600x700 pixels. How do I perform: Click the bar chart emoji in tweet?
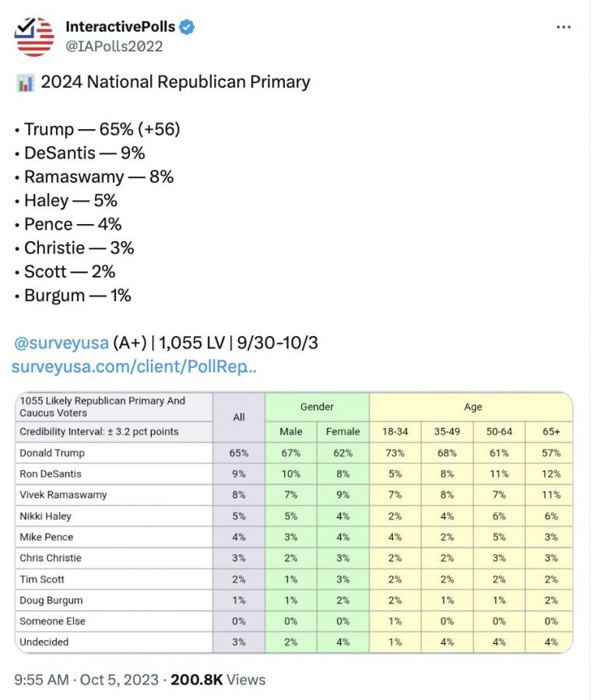tap(25, 82)
